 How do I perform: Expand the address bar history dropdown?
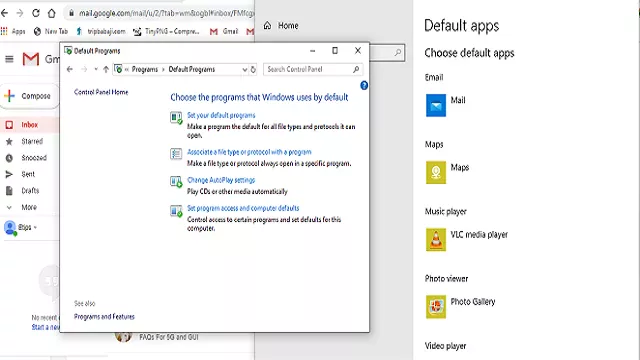pos(244,70)
